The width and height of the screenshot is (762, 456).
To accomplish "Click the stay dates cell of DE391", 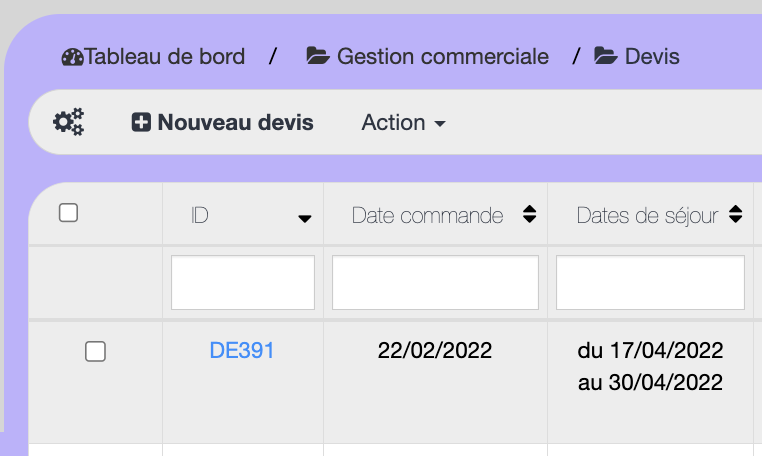I will coord(650,366).
